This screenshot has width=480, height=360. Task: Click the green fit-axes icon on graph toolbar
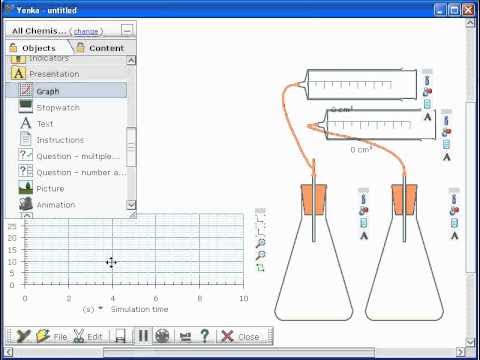pyautogui.click(x=260, y=268)
